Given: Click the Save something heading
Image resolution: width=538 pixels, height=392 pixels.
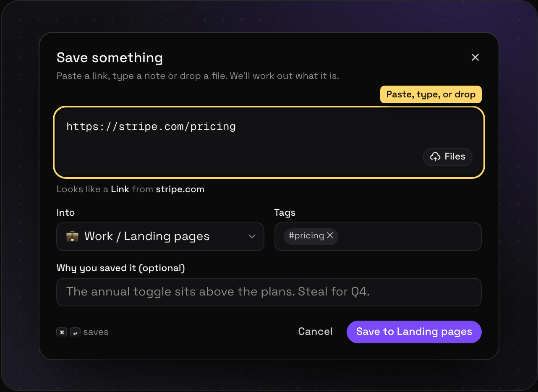Looking at the screenshot, I should (110, 57).
